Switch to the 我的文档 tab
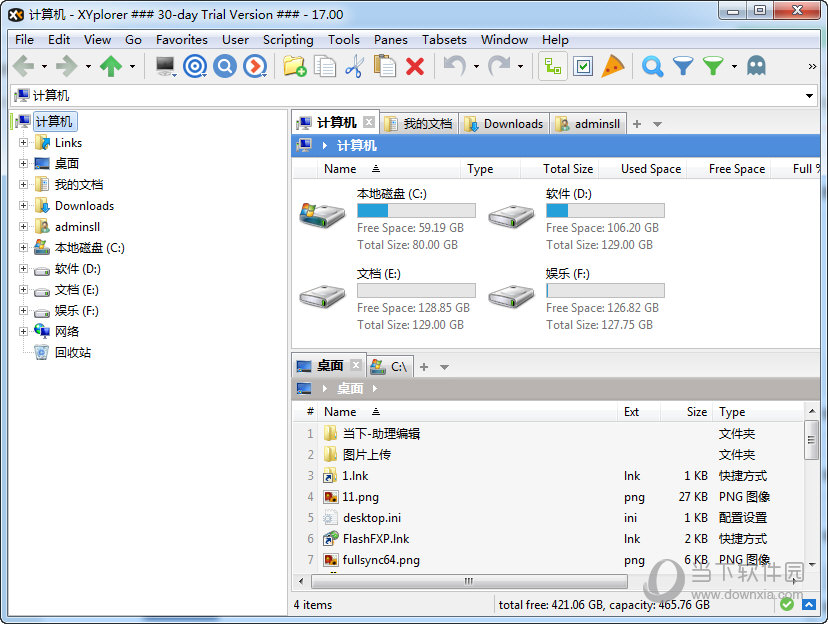828x624 pixels. [419, 124]
